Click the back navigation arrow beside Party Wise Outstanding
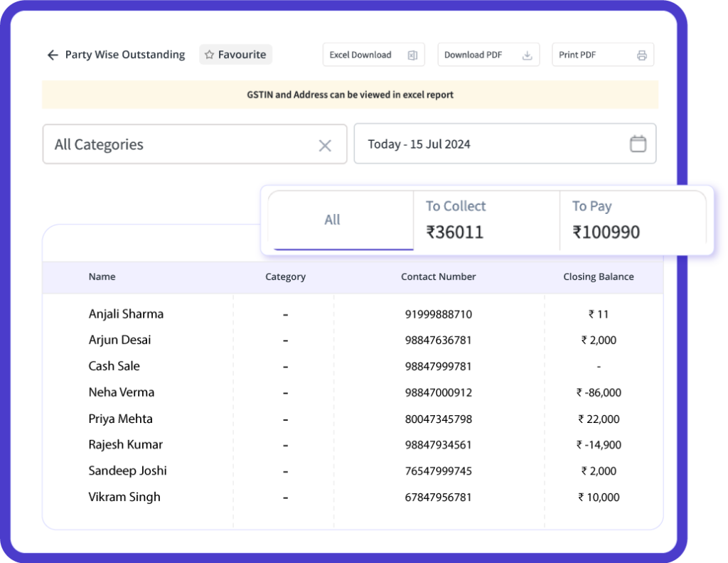Image resolution: width=728 pixels, height=563 pixels. 53,54
